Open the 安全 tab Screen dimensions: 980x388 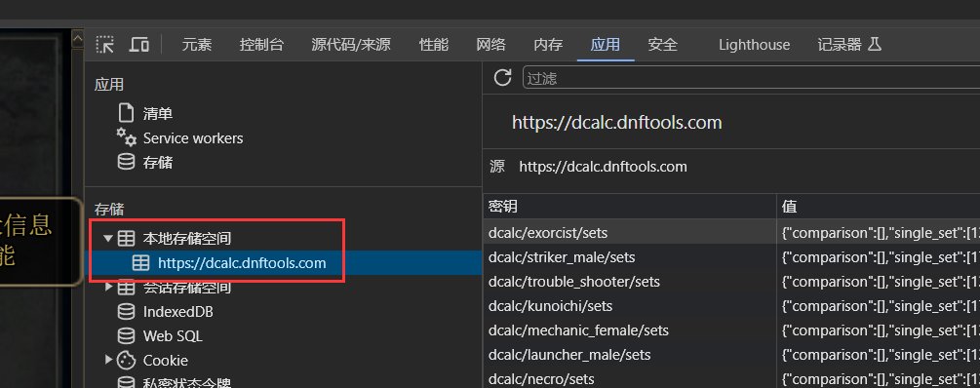click(662, 45)
